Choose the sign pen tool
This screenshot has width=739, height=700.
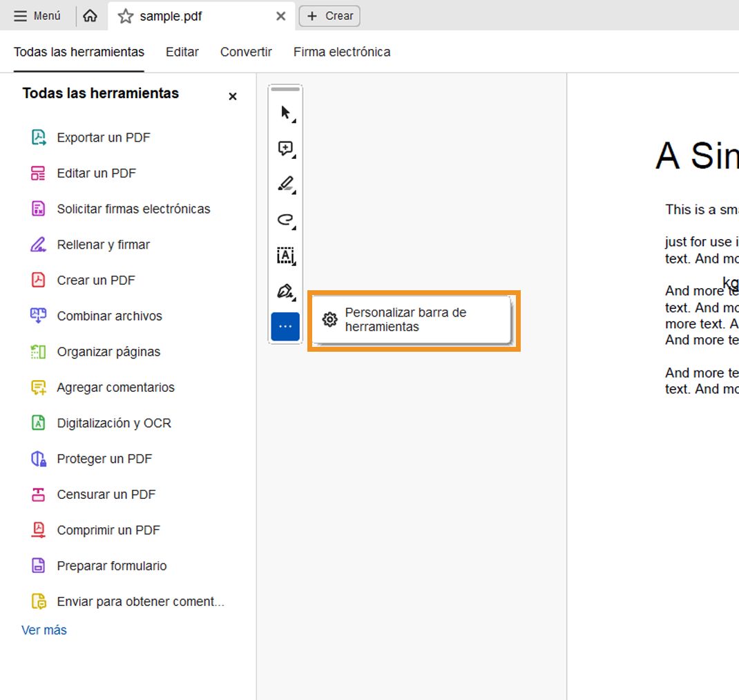(x=286, y=292)
